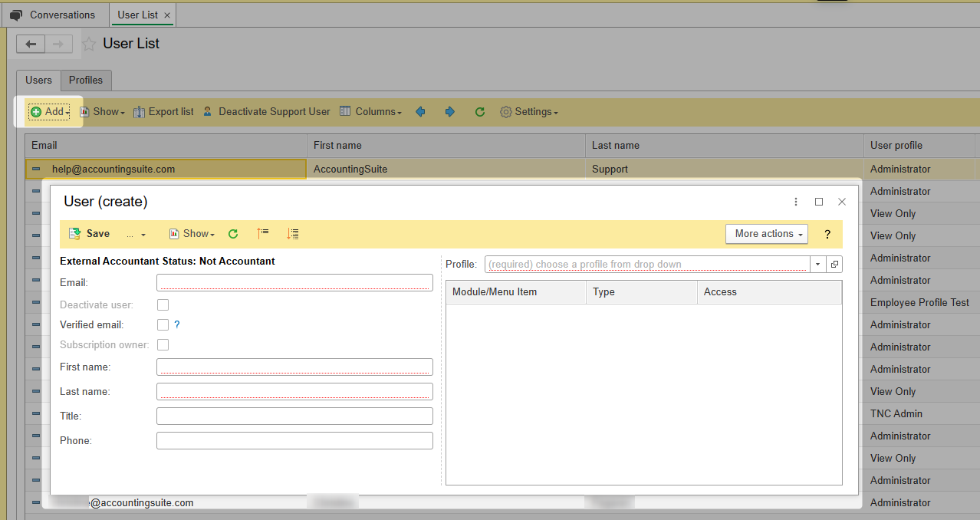
Task: Click the Module/Menu Item column header
Action: click(x=516, y=292)
